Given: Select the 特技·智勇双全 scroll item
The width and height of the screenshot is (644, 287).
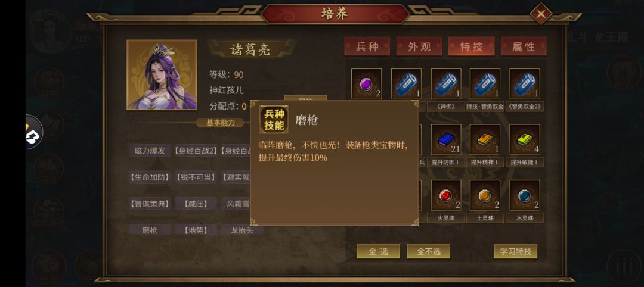Looking at the screenshot, I should coord(485,83).
